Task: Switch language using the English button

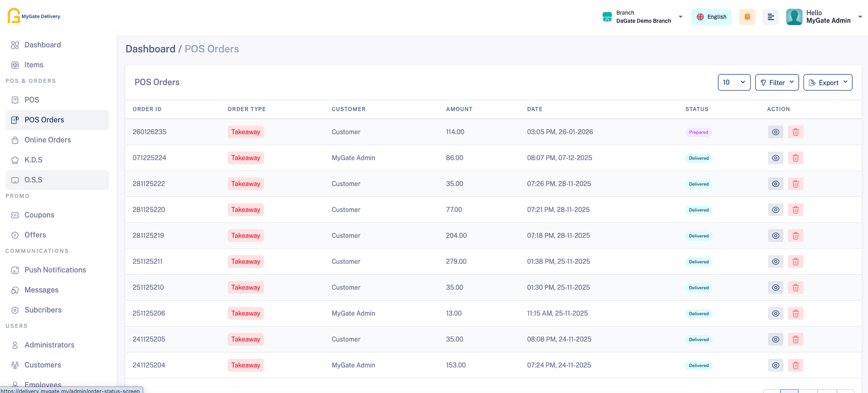Action: click(x=711, y=17)
